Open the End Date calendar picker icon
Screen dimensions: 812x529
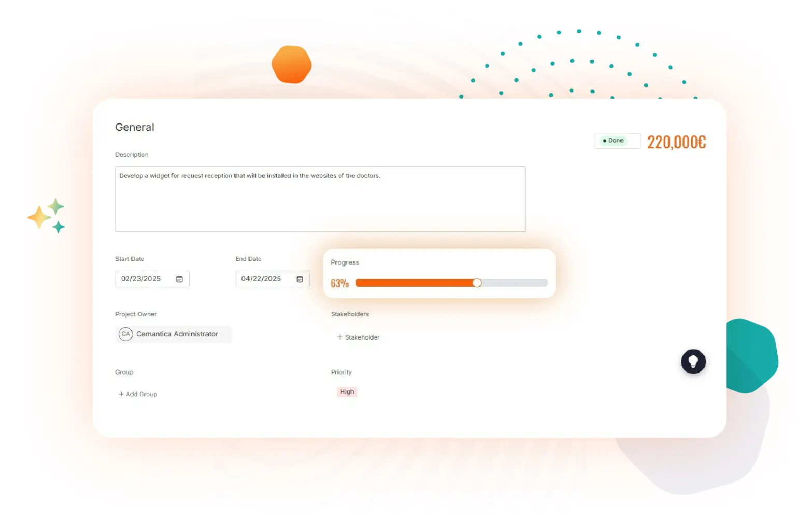[300, 279]
